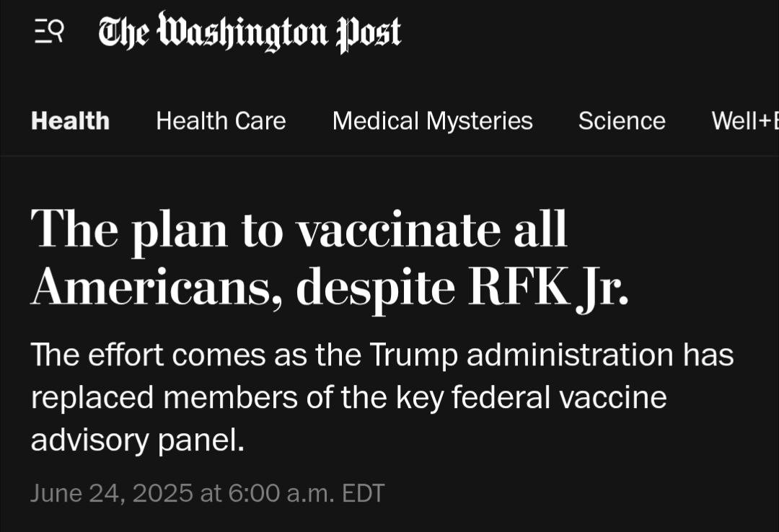Open the sections menu and search icon
The width and height of the screenshot is (779, 532).
coord(49,32)
